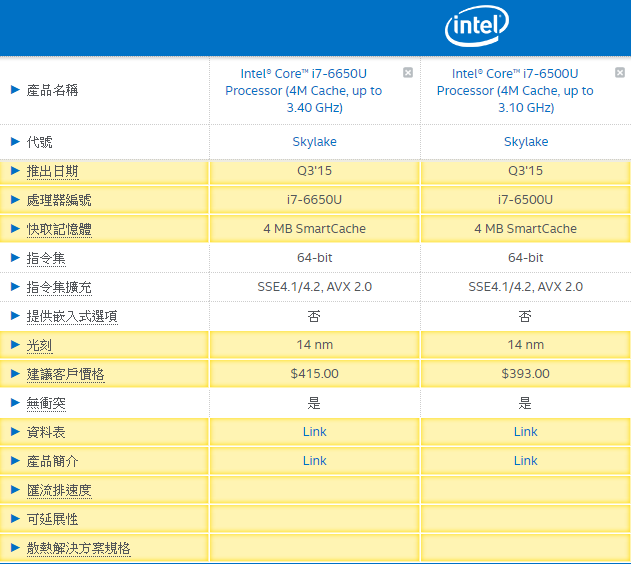Open 資料表 Link for the i7-6500U

tap(526, 432)
